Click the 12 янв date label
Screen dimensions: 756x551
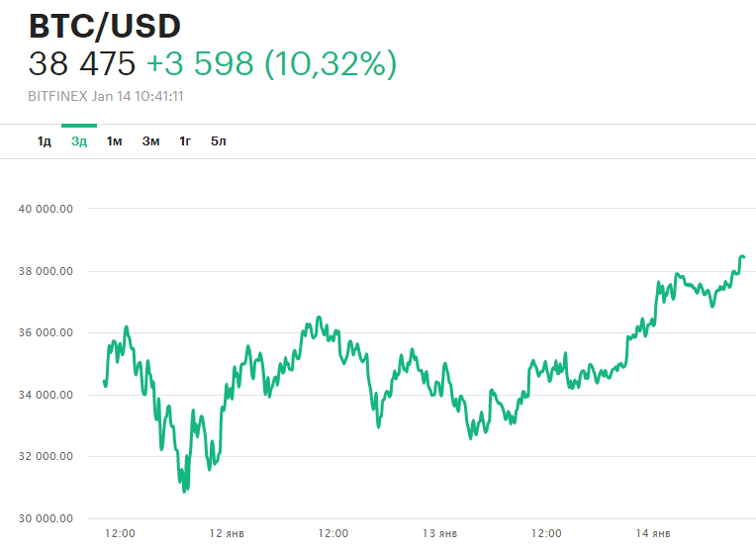pos(227,534)
